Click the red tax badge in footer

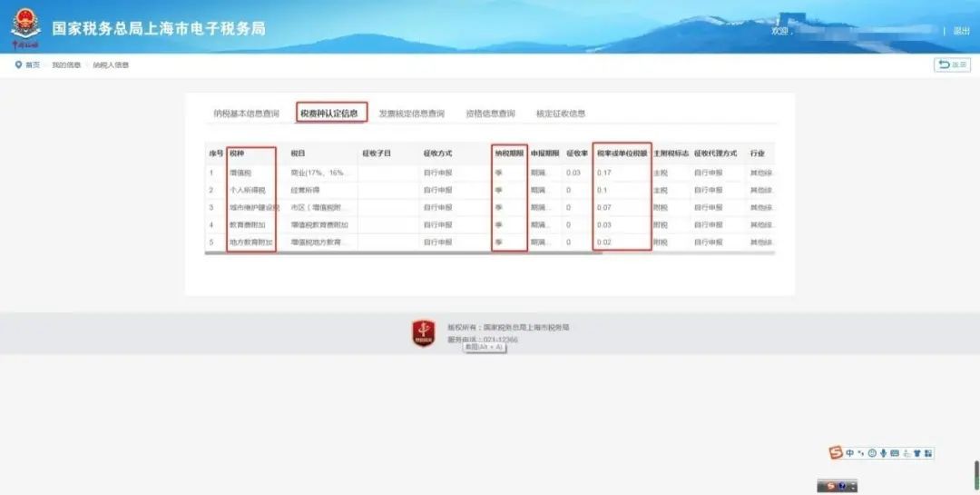pyautogui.click(x=424, y=333)
